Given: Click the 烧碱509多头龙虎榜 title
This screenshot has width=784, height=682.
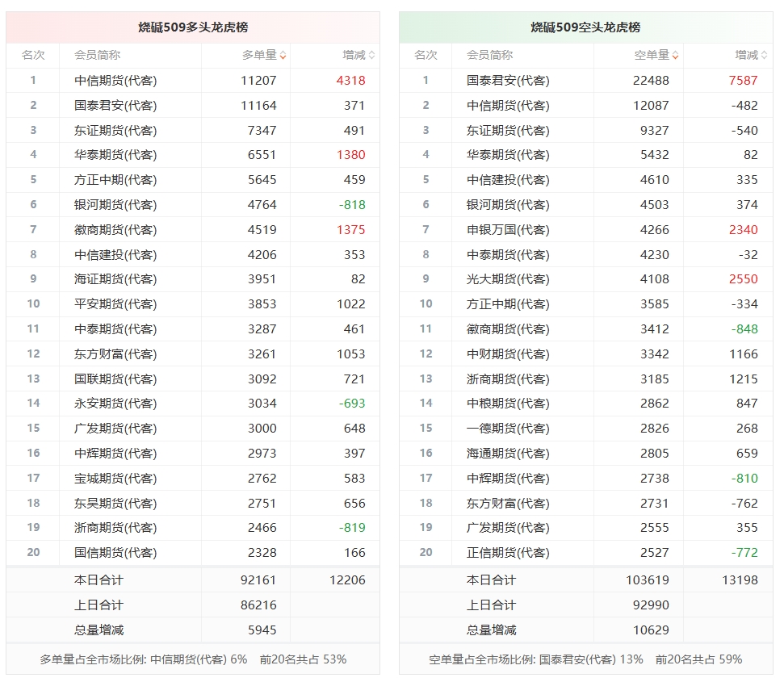Looking at the screenshot, I should coord(193,27).
